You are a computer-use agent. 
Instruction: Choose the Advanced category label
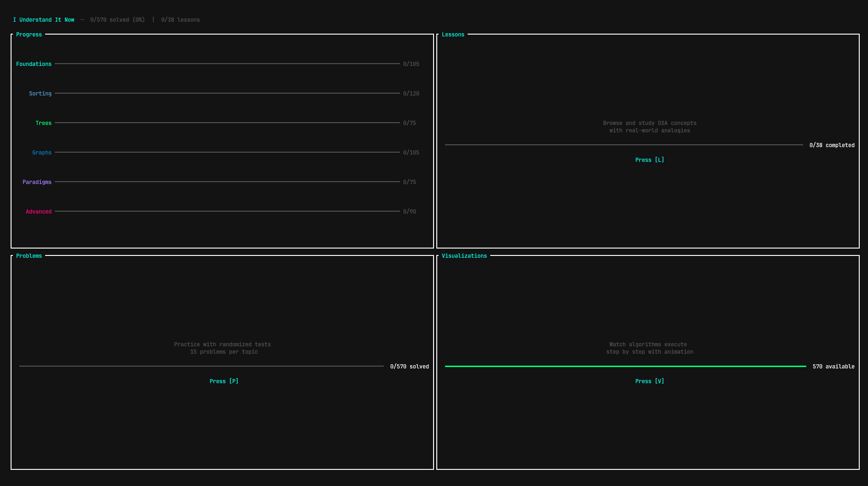(39, 212)
